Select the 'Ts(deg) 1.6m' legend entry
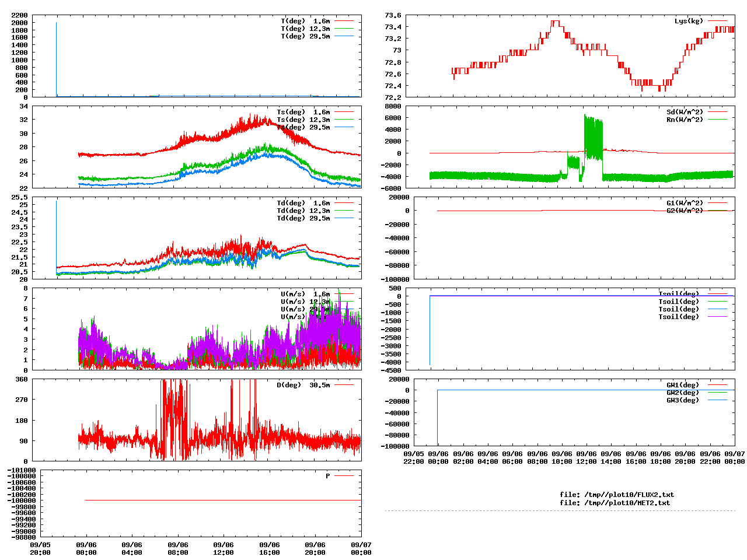Image resolution: width=747 pixels, height=560 pixels. coord(303,112)
